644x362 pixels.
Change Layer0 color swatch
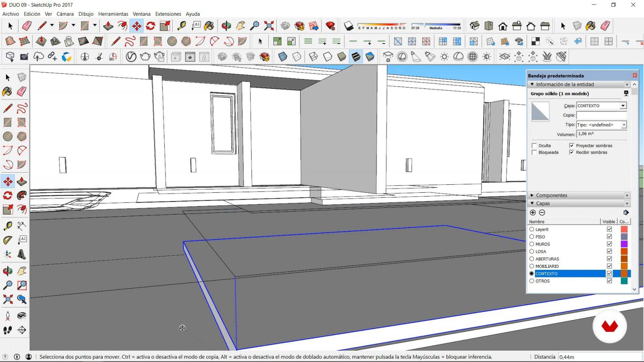coord(624,230)
